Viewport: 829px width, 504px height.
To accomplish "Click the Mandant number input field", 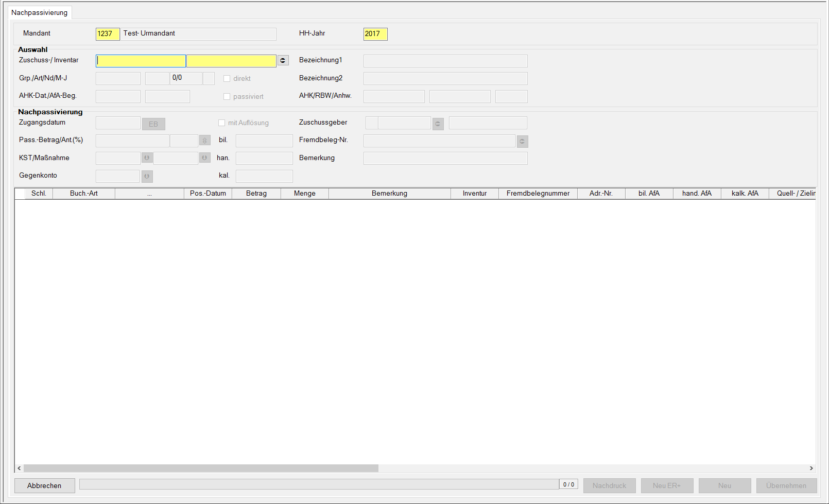I will 107,34.
